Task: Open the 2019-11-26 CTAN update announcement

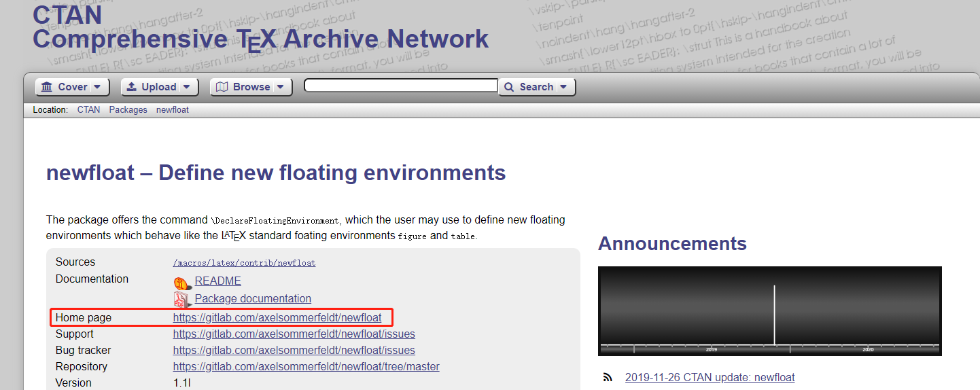Action: point(710,377)
